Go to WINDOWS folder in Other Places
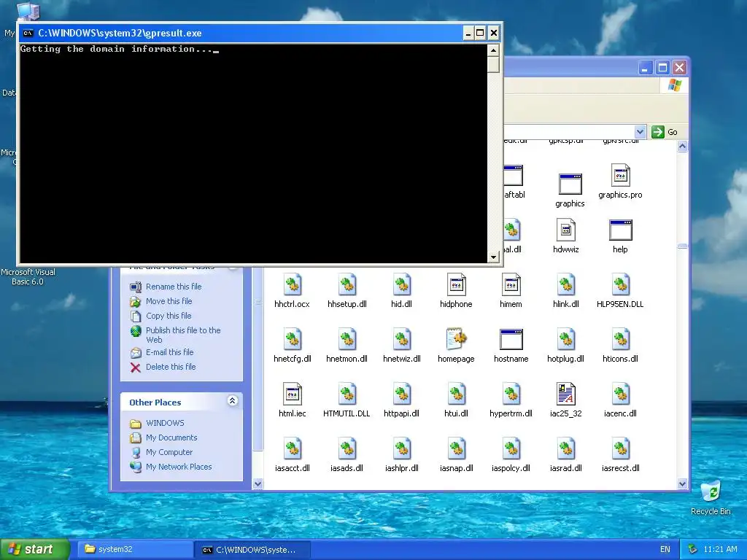Image resolution: width=747 pixels, height=560 pixels. tap(165, 423)
